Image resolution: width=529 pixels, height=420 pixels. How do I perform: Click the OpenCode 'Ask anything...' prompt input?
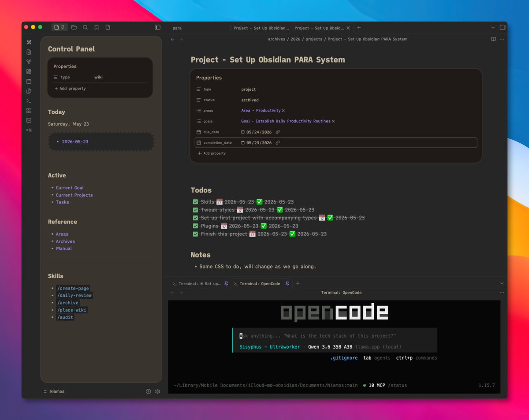335,336
